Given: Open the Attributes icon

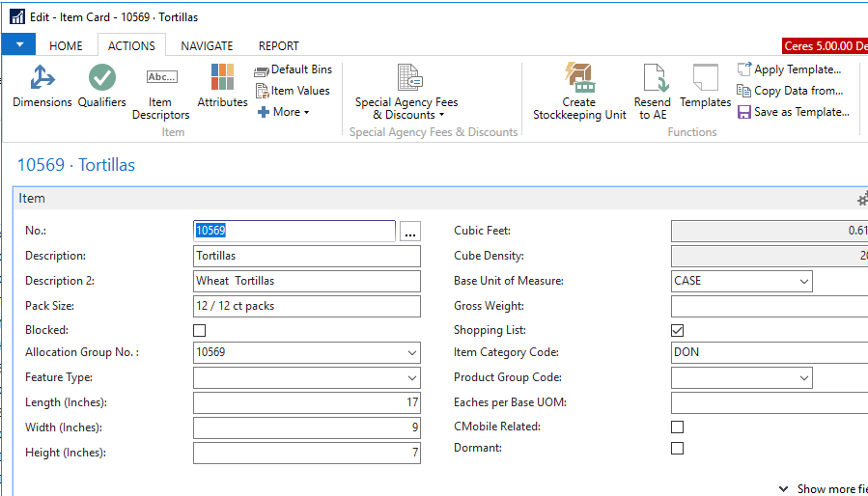Looking at the screenshot, I should [222, 86].
